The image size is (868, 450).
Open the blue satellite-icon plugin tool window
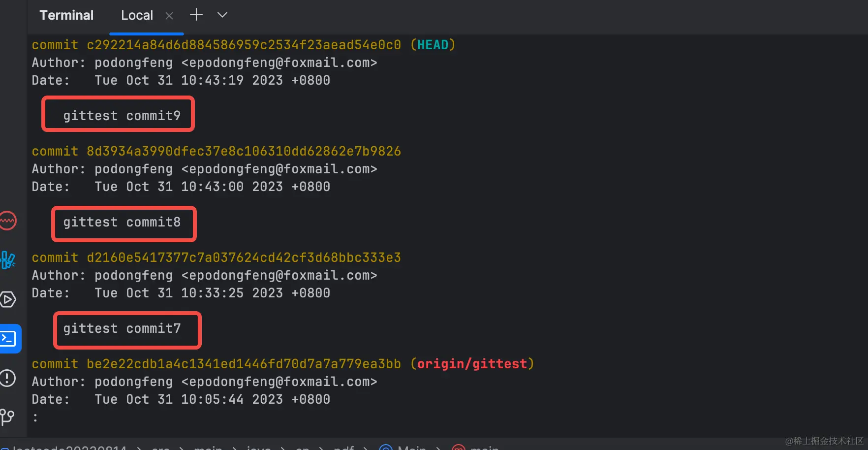8,260
